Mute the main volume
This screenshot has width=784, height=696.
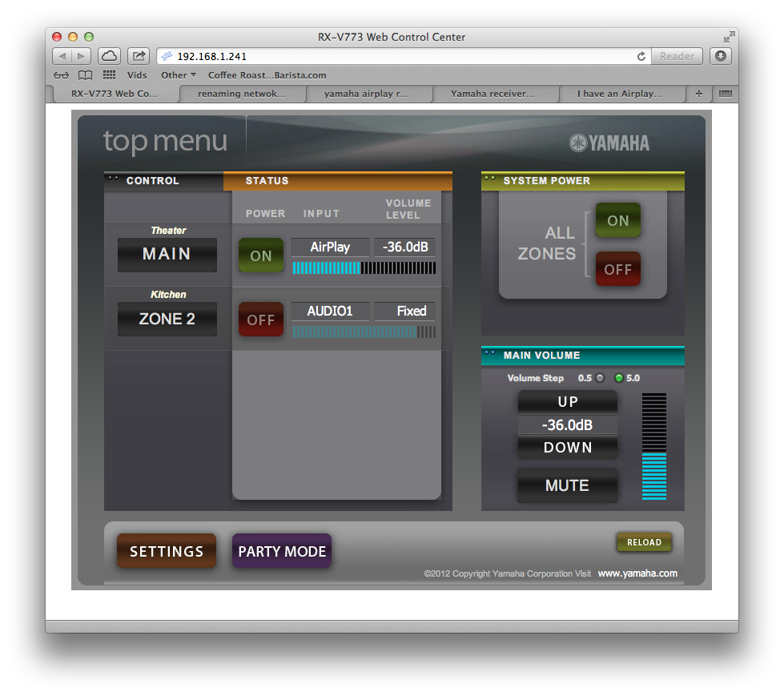click(x=567, y=485)
